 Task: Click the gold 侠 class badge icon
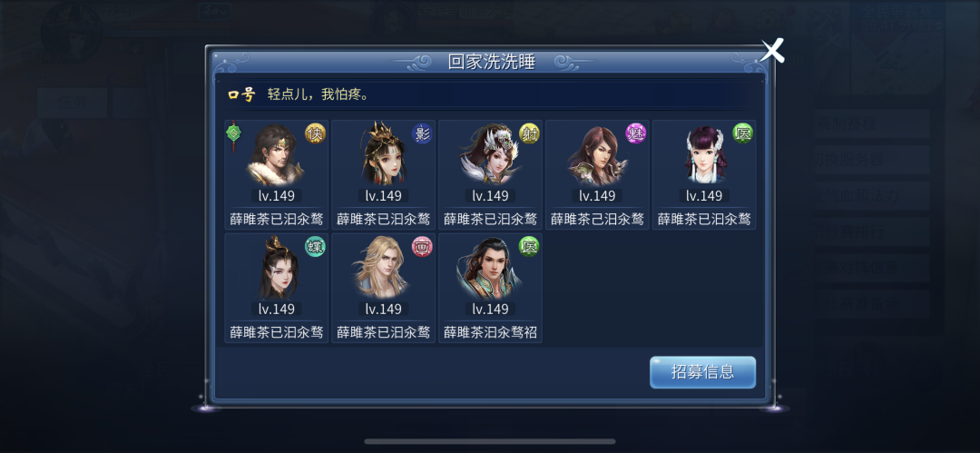click(315, 133)
